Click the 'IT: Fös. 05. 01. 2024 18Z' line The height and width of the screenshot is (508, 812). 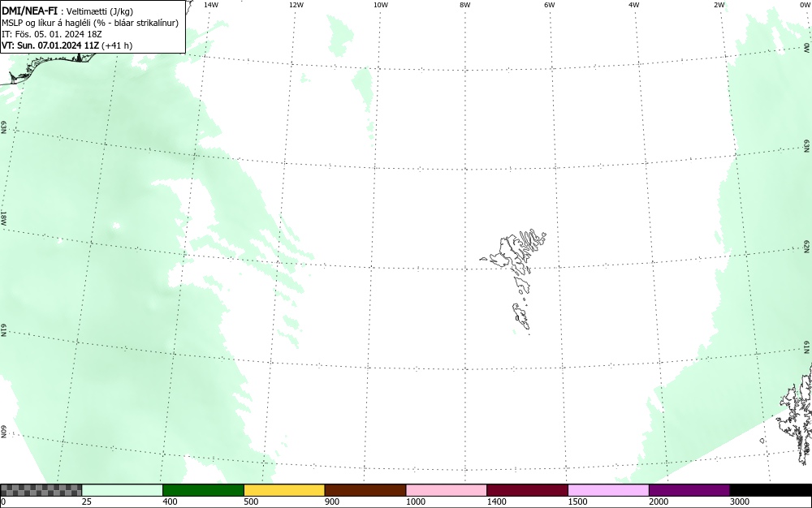click(52, 34)
